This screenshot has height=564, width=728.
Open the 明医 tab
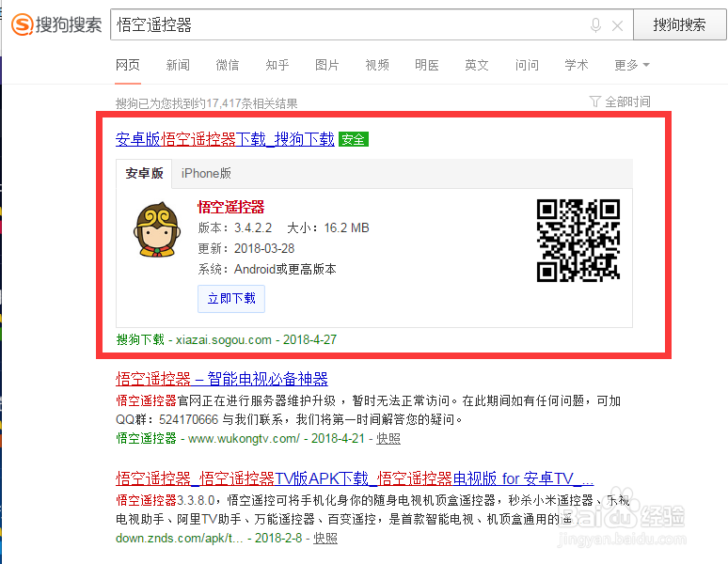click(427, 65)
